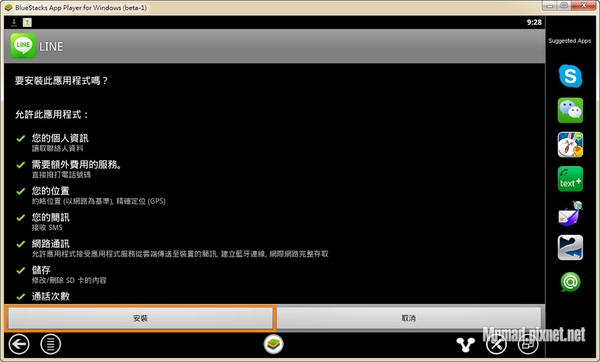Click the 取消 cancel button

click(409, 318)
